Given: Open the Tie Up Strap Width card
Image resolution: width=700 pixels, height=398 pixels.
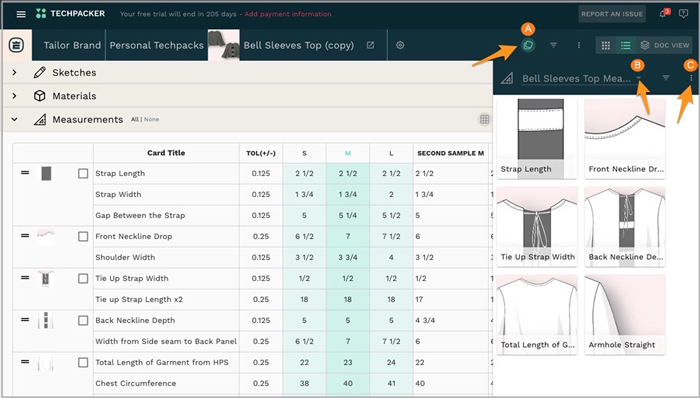Looking at the screenshot, I should click(537, 226).
